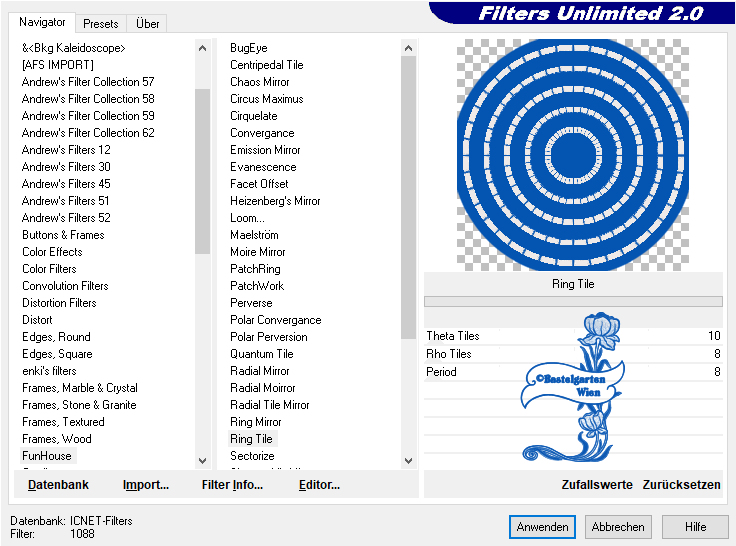The image size is (736, 546).
Task: Choose the PatchWork filter
Action: pos(257,285)
